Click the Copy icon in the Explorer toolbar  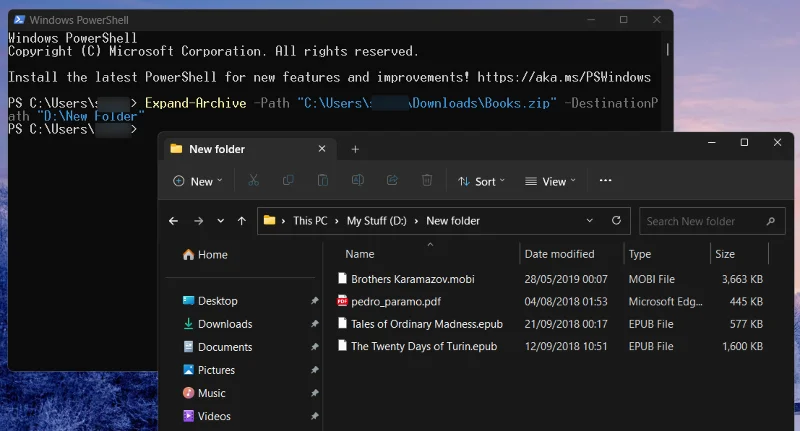tap(288, 181)
